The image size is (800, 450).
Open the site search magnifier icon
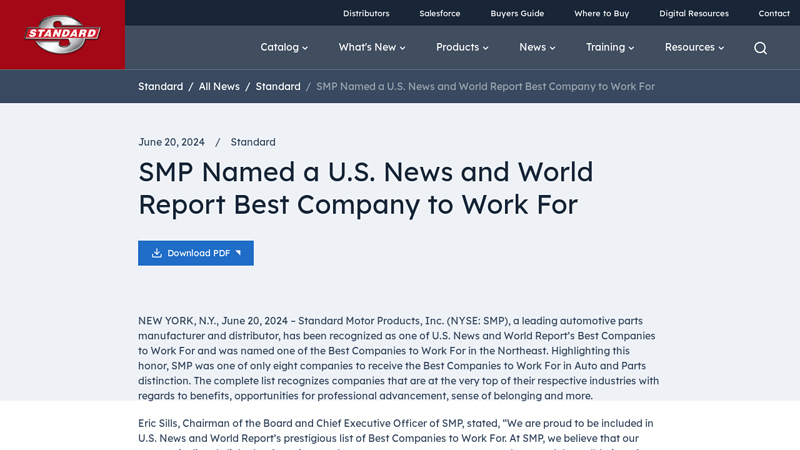(x=760, y=48)
